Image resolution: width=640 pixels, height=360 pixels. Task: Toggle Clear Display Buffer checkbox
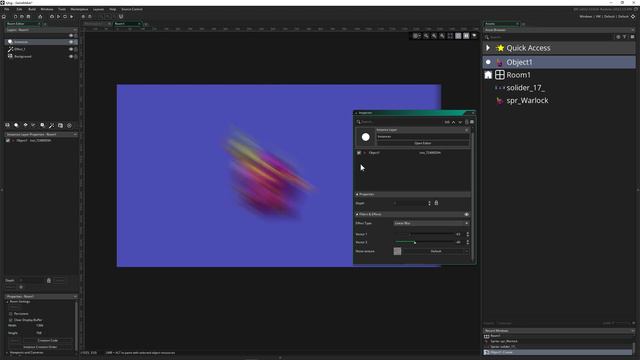click(11, 320)
